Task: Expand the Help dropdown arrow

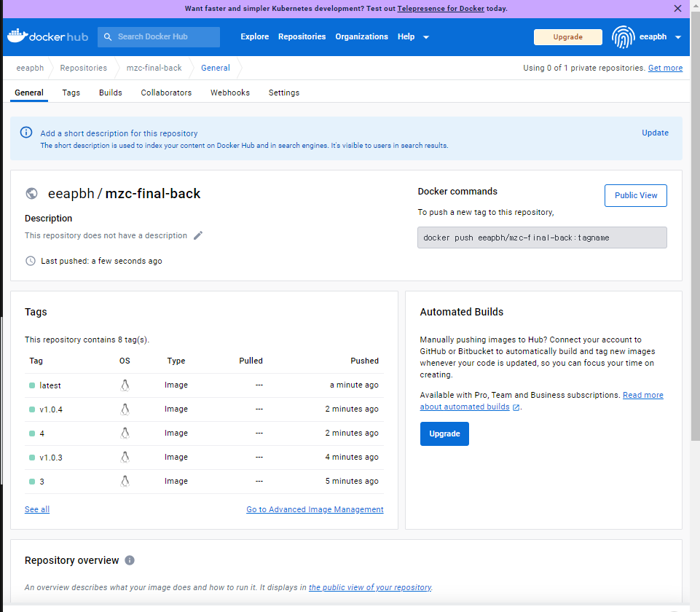Action: 426,37
